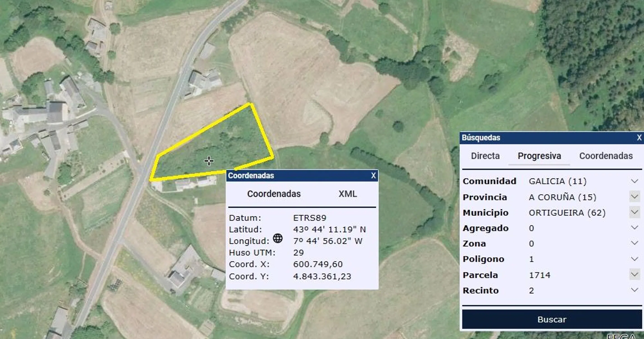Screen dimensions: 644x339
Task: Expand the Comunidad dropdown
Action: (634, 181)
